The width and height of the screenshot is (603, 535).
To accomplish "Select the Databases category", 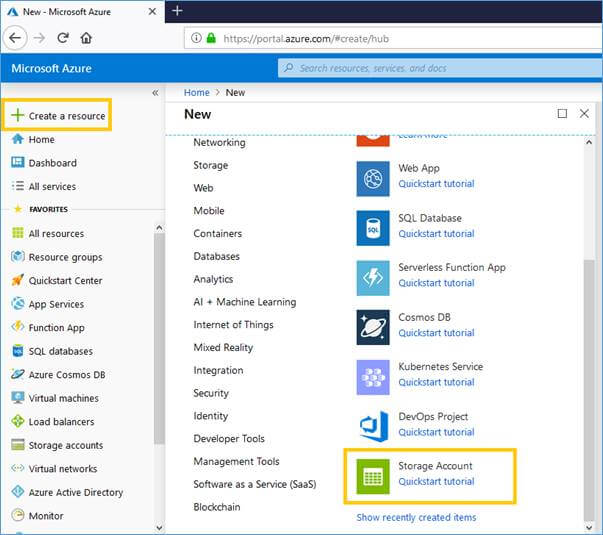I will pos(217,256).
